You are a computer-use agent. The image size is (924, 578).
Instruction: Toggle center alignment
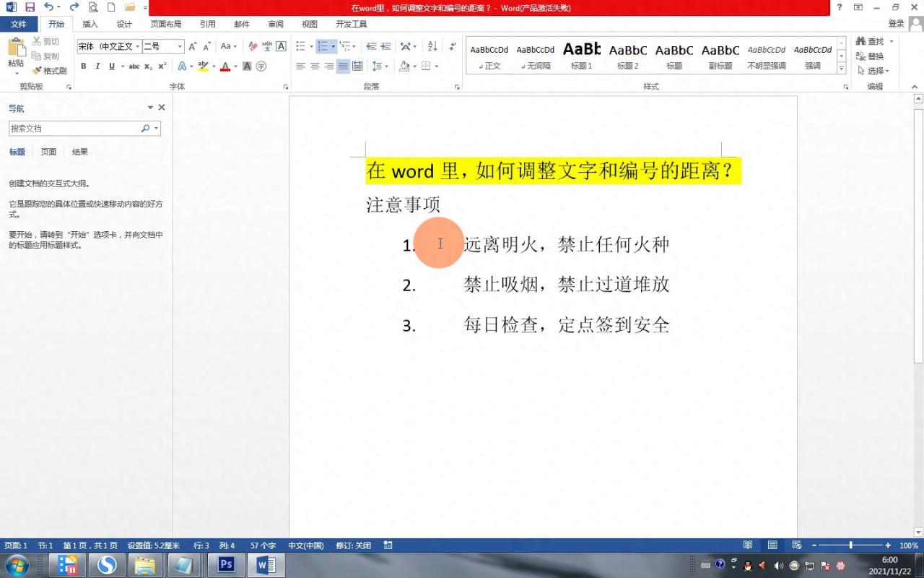click(314, 66)
